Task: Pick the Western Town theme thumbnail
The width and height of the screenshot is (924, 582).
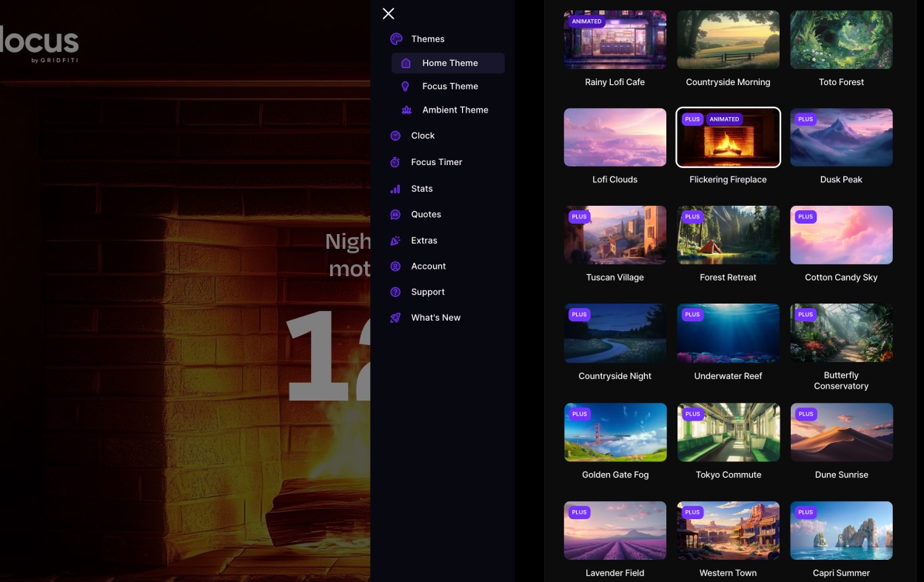Action: coord(729,531)
